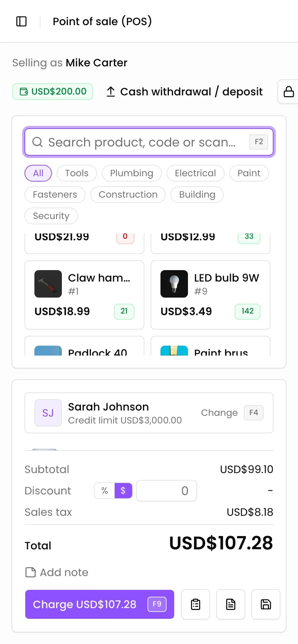Switch discount to dollar amount mode
The height and width of the screenshot is (644, 298).
pyautogui.click(x=123, y=491)
